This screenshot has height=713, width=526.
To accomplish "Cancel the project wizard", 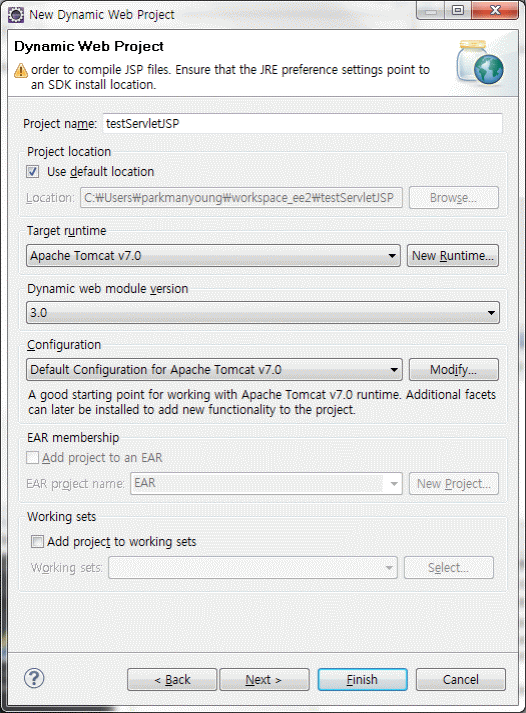I will tap(461, 679).
